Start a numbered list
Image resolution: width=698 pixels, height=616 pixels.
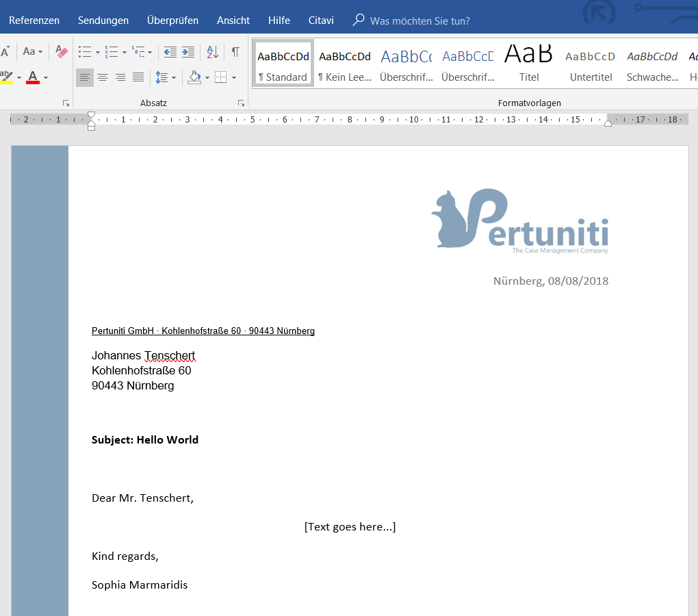pyautogui.click(x=112, y=51)
